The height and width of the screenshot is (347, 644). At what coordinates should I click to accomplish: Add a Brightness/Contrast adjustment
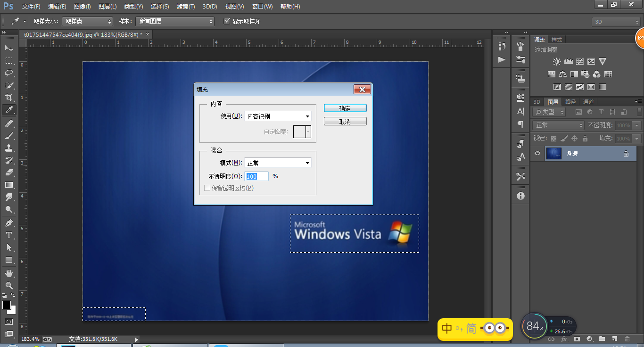(x=557, y=61)
